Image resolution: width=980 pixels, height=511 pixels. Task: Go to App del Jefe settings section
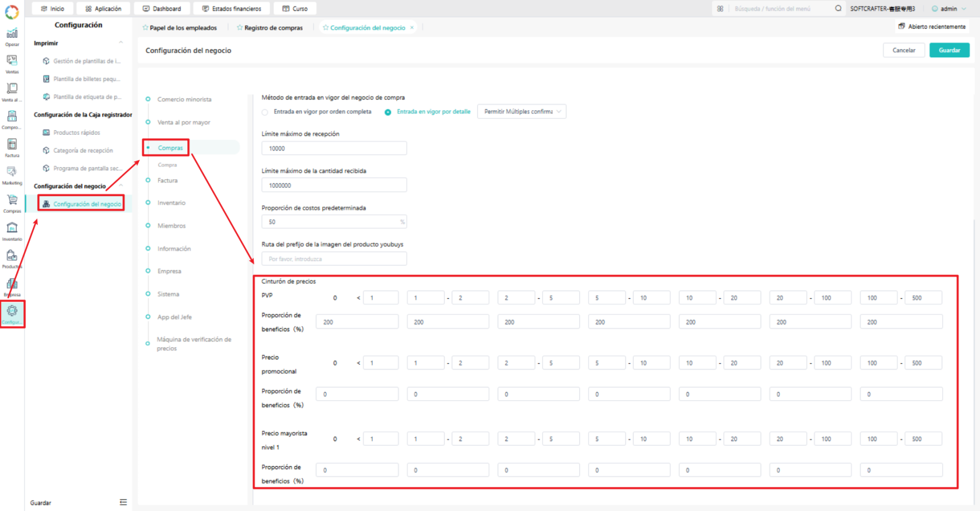[x=174, y=317]
